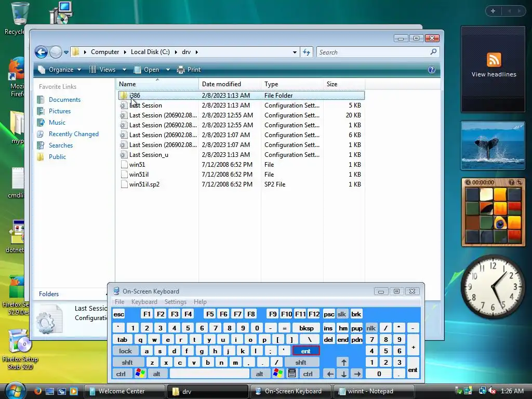Click the Refresh button beside address bar
Screen dimensions: 532x399
(x=307, y=52)
